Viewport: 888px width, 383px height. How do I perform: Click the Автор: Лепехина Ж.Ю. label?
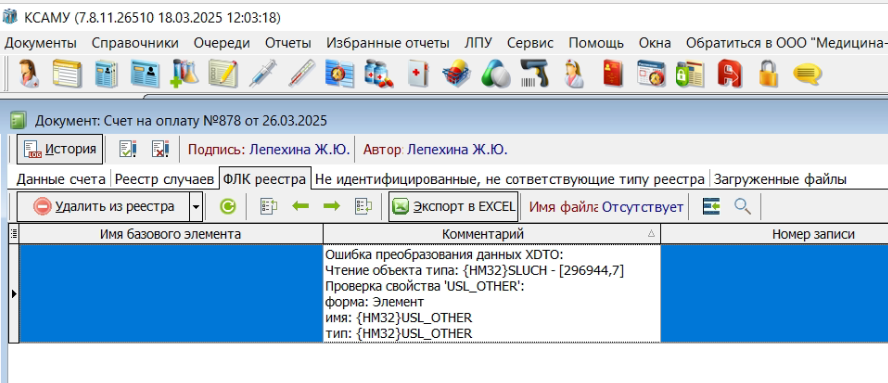point(435,150)
